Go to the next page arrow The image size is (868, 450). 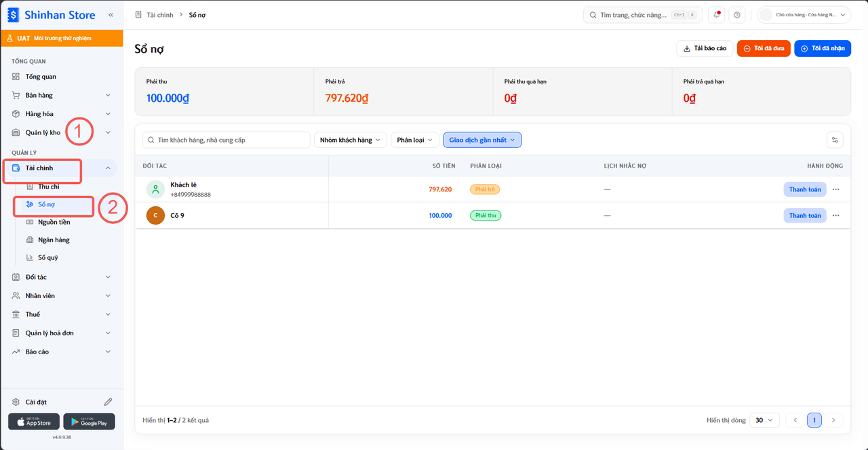833,420
